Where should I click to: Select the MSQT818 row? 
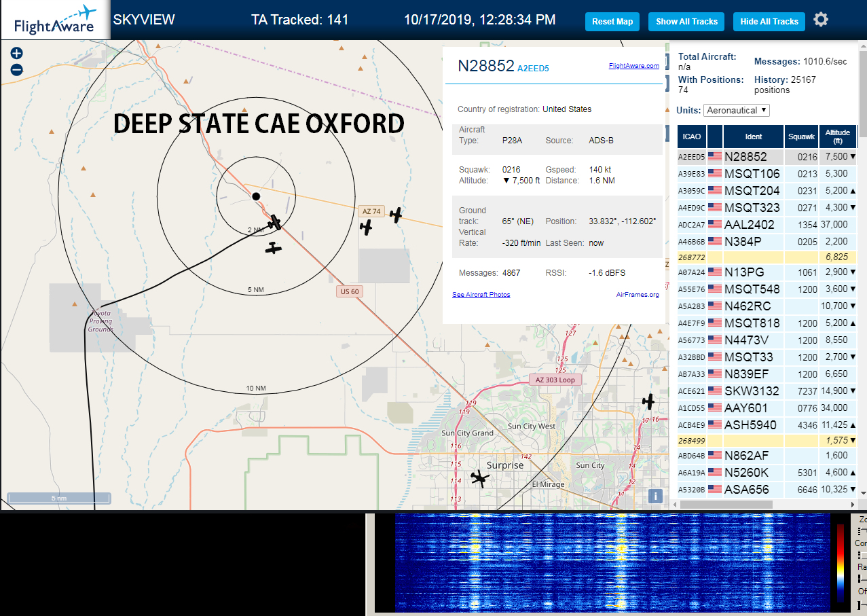767,323
